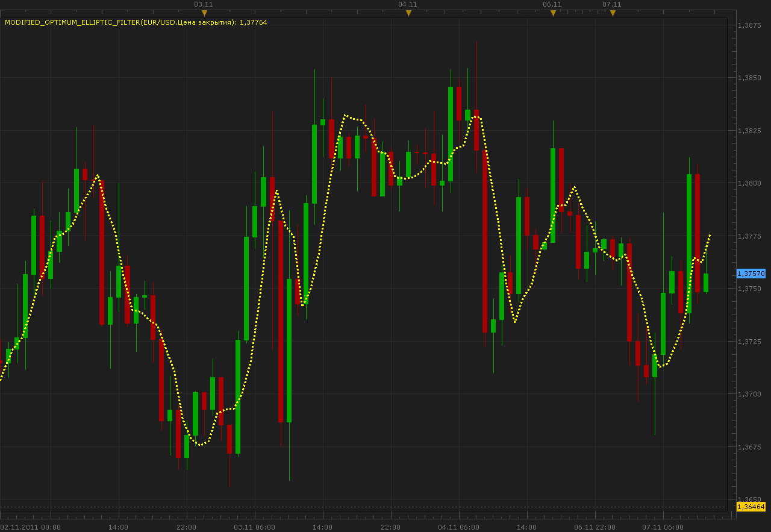
Task: Select the 04.11 day marker triangle
Action: (408, 13)
